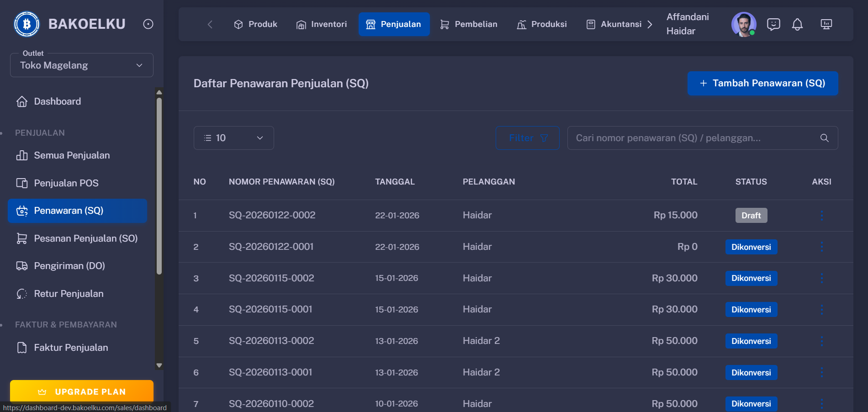The width and height of the screenshot is (868, 412).
Task: Click the Dikonversi badge for SQ-20260115-0001
Action: coord(751,309)
